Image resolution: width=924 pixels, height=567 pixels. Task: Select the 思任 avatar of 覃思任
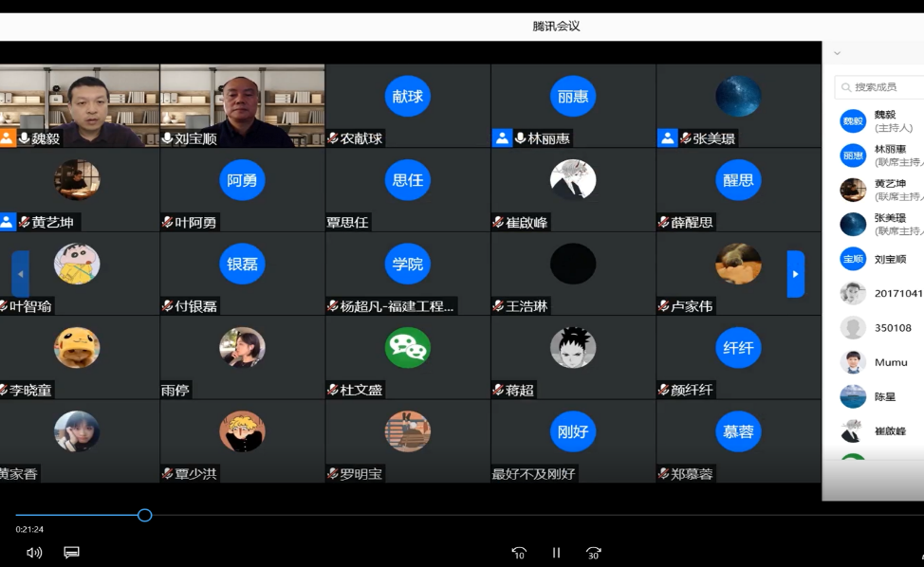pyautogui.click(x=407, y=179)
